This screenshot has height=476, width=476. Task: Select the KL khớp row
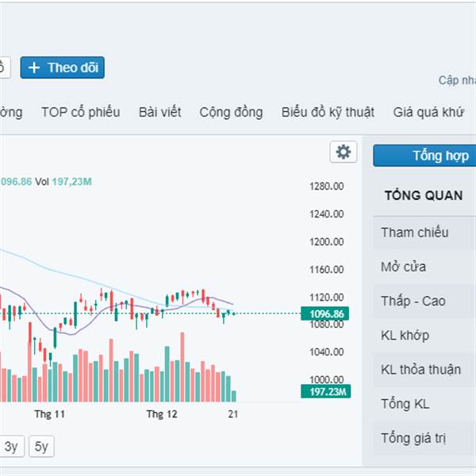405,336
